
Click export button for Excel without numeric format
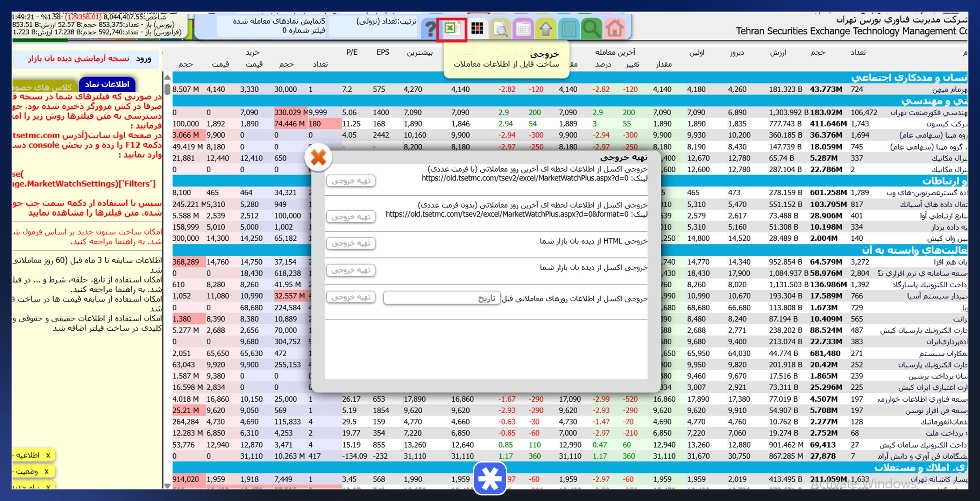[x=351, y=217]
